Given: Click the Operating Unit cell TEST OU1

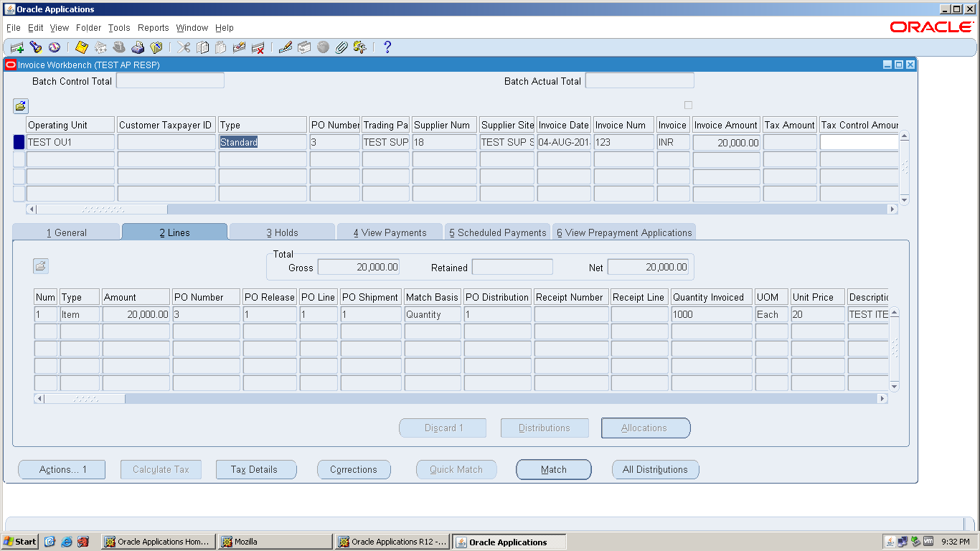Looking at the screenshot, I should click(70, 142).
